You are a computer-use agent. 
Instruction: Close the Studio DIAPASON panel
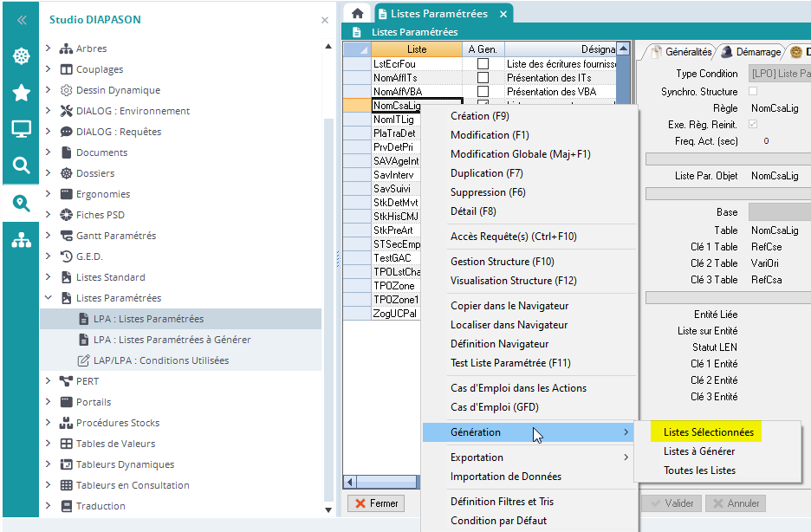325,20
